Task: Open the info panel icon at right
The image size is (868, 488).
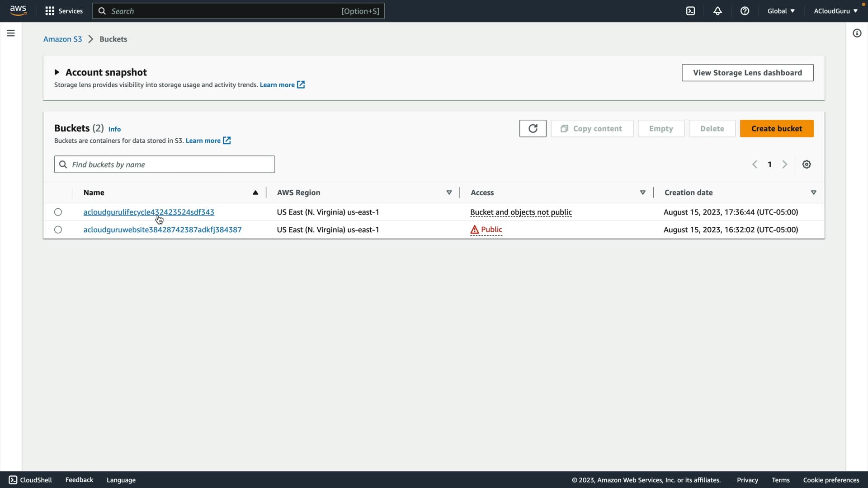Action: (857, 33)
